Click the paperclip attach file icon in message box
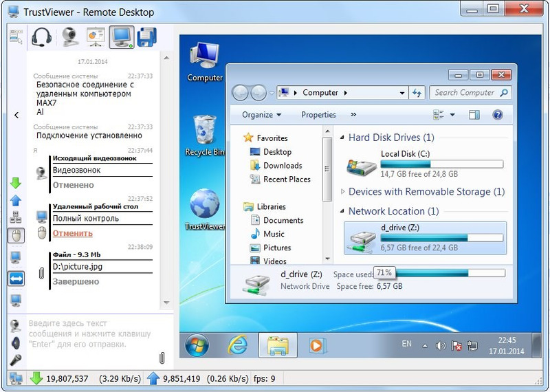550x392 pixels. point(162,358)
